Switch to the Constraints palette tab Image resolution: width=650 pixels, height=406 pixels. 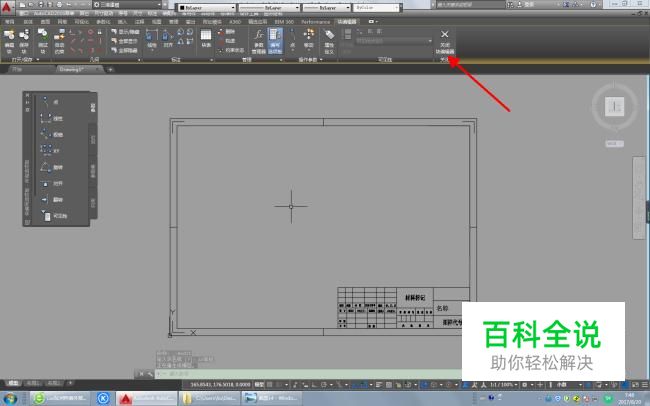click(93, 203)
